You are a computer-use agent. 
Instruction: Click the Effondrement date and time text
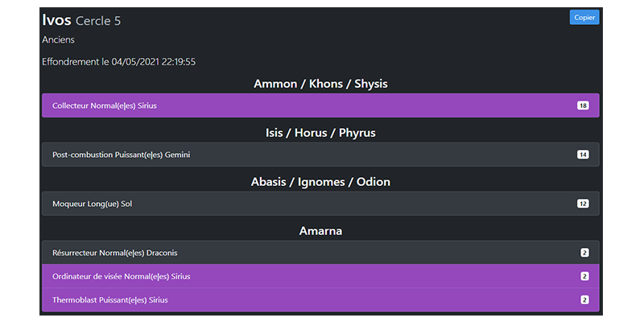[x=119, y=61]
